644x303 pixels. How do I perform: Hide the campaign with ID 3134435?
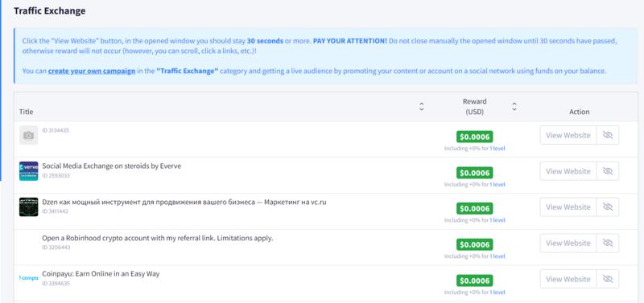[608, 135]
